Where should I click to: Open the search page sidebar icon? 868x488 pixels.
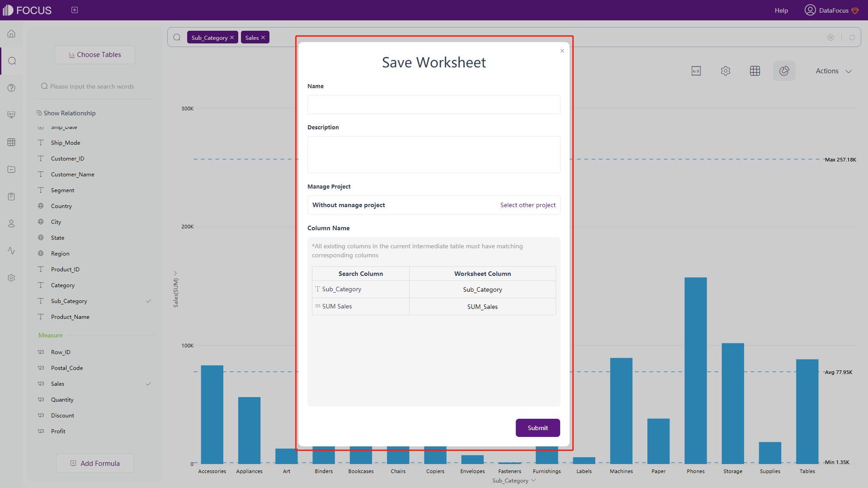tap(12, 61)
